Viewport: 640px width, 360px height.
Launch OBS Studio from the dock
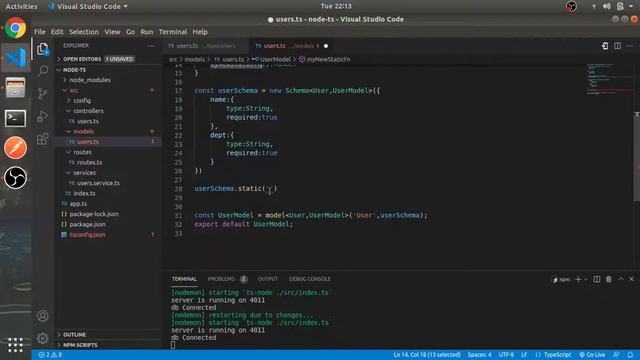coord(16,178)
